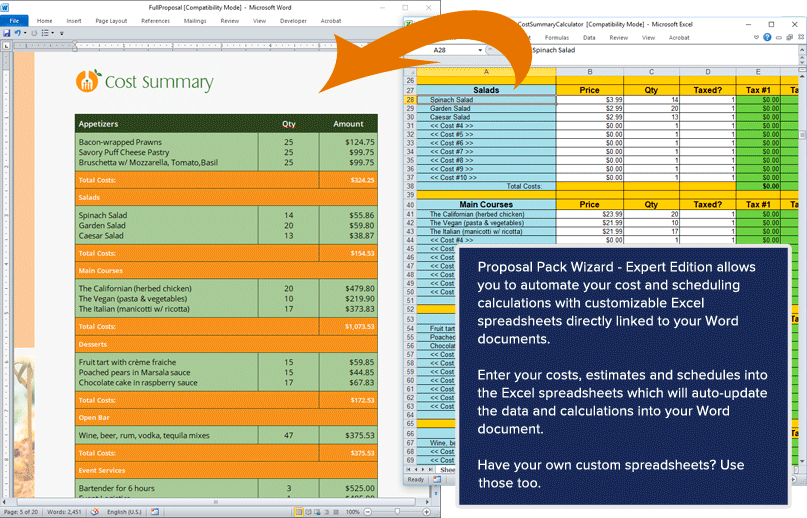Select column B header in Excel
807x518 pixels.
[590, 72]
